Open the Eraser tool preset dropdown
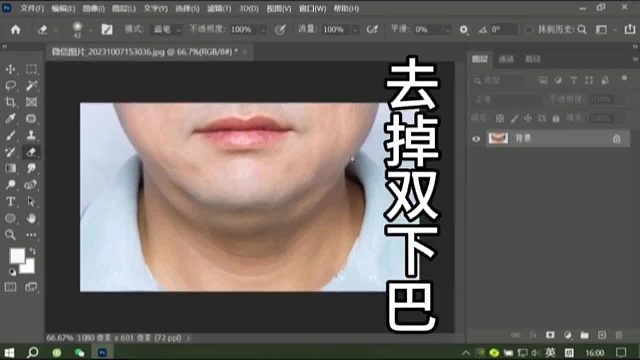640x360 pixels. coord(56,30)
